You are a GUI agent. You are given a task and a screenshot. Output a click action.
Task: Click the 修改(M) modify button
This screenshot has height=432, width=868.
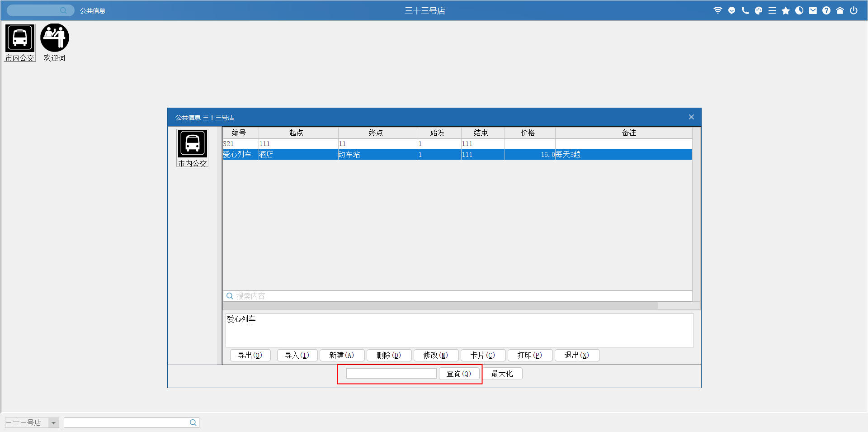tap(436, 355)
